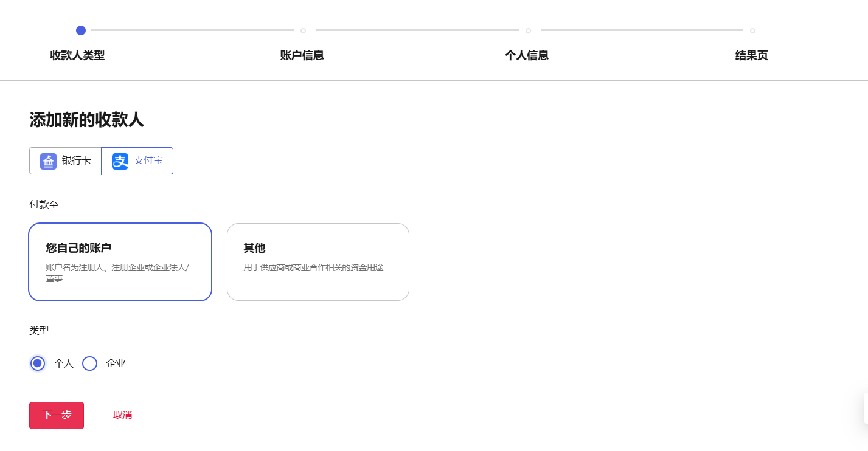Click the Alipay logo icon
868x451 pixels.
pyautogui.click(x=119, y=160)
